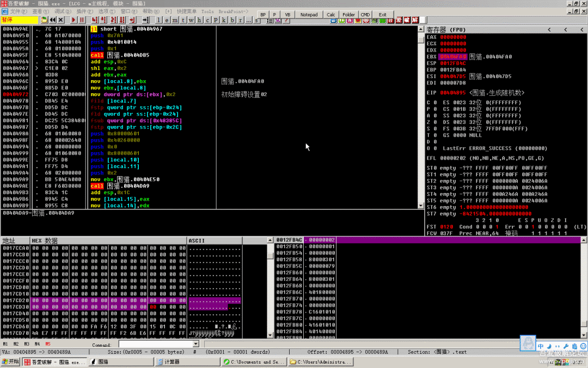Open the memory map 'm' window

click(175, 20)
